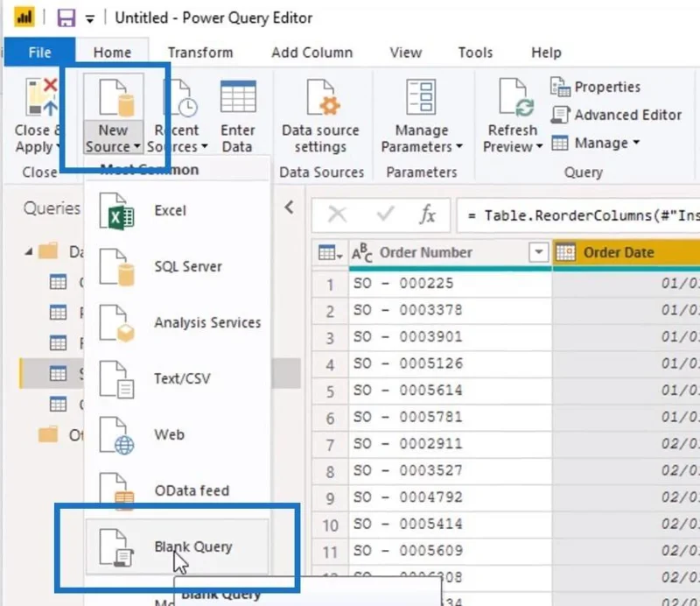The height and width of the screenshot is (606, 700).
Task: Save using the purple floppy disk icon
Action: [66, 18]
